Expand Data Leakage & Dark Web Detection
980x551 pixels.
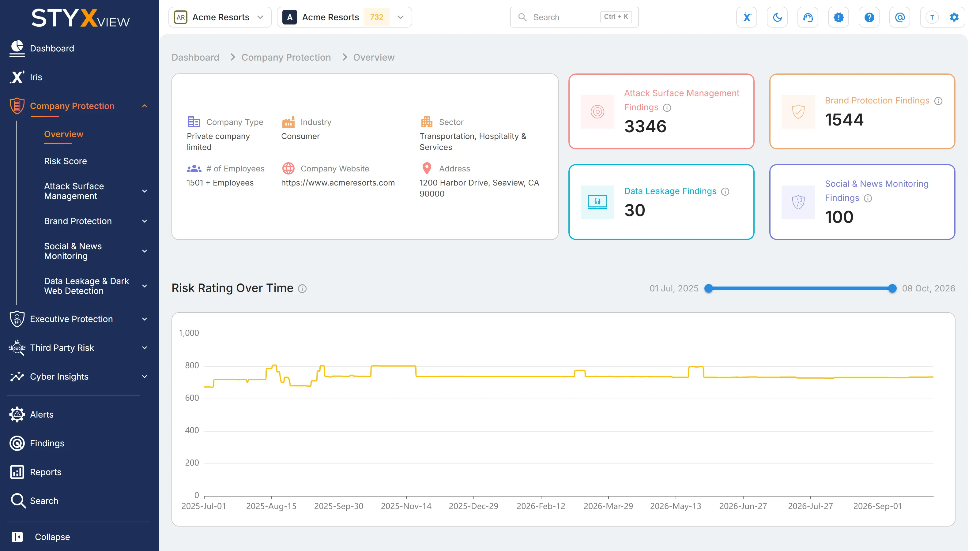click(x=145, y=286)
